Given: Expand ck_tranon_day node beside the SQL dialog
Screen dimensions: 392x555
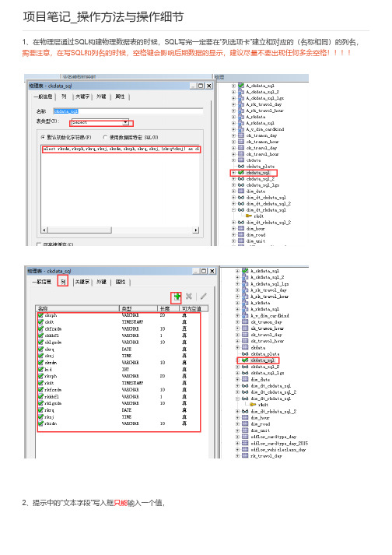Looking at the screenshot, I should 233,135.
